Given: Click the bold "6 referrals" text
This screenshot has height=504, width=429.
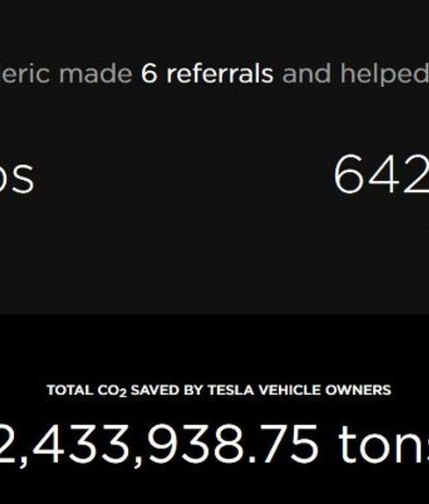Looking at the screenshot, I should click(207, 75).
